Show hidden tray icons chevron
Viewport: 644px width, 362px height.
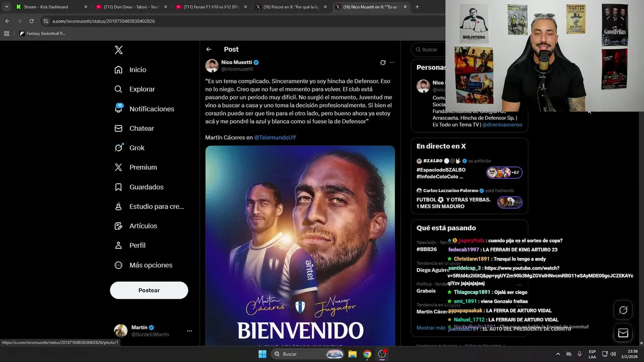[x=557, y=354]
